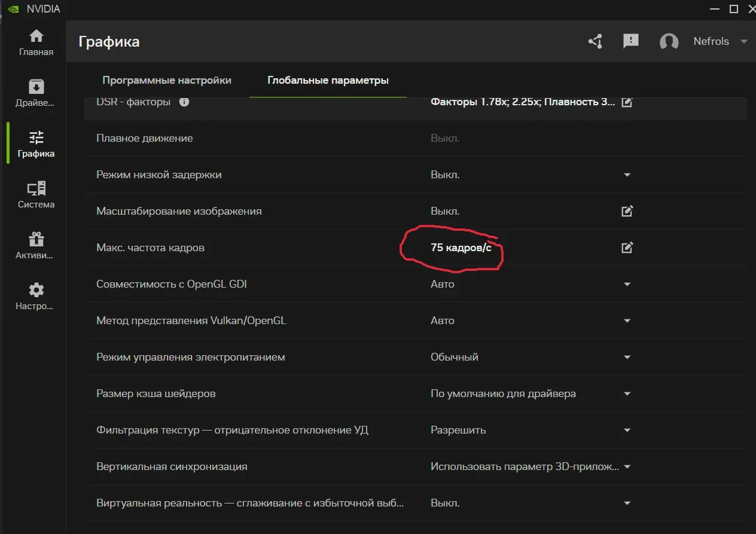Click the share icon in header
Image resolution: width=756 pixels, height=534 pixels.
pyautogui.click(x=595, y=41)
